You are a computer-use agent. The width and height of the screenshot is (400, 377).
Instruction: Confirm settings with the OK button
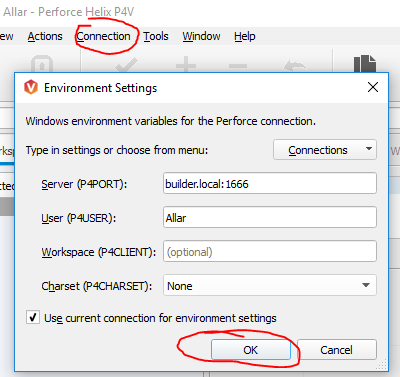click(251, 350)
